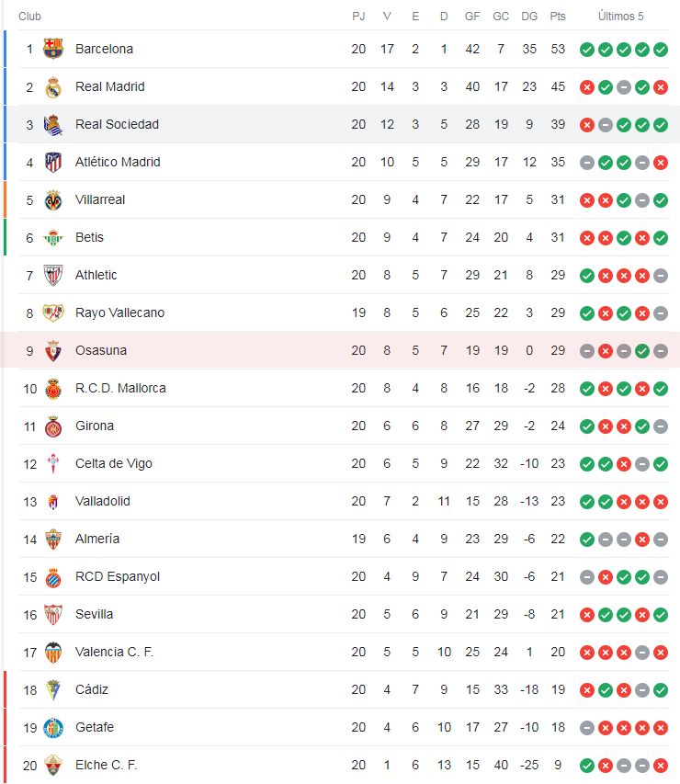Click Barcelona's most recent win indicator

click(x=661, y=49)
